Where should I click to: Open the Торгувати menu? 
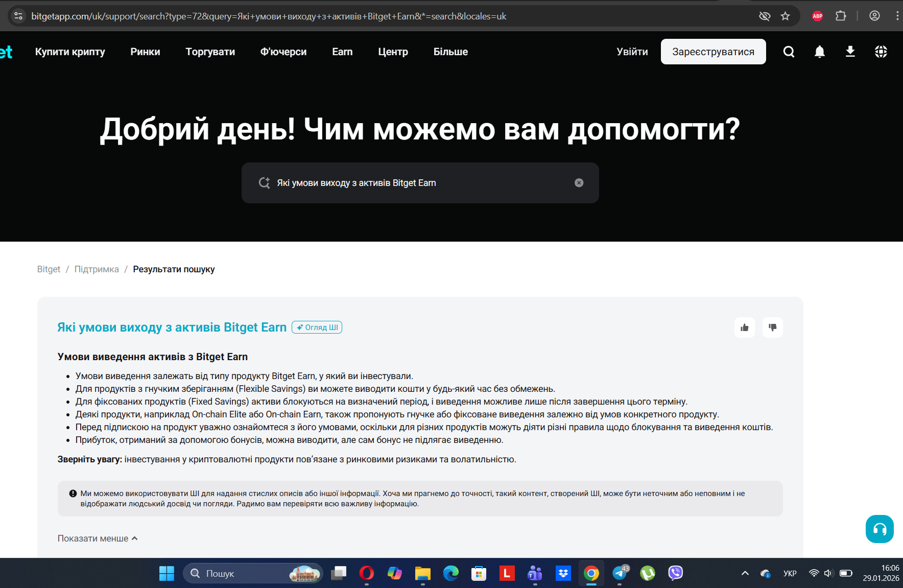(210, 52)
